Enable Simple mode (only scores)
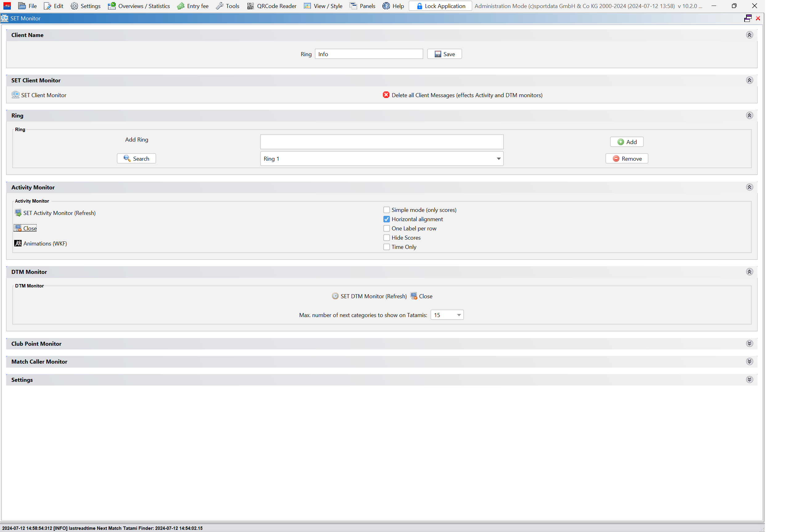Screen dimensions: 789x532 [x=386, y=210]
